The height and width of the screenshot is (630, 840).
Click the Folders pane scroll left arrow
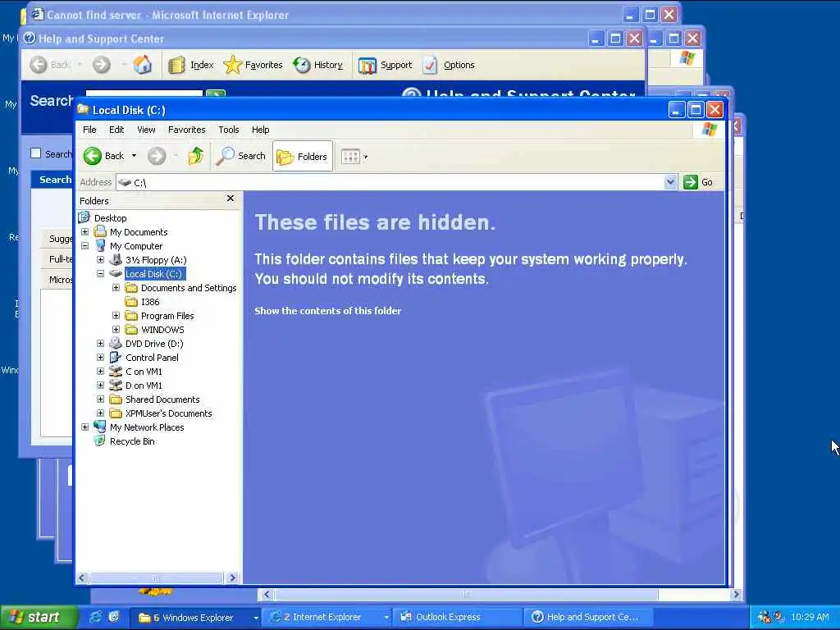pyautogui.click(x=82, y=578)
